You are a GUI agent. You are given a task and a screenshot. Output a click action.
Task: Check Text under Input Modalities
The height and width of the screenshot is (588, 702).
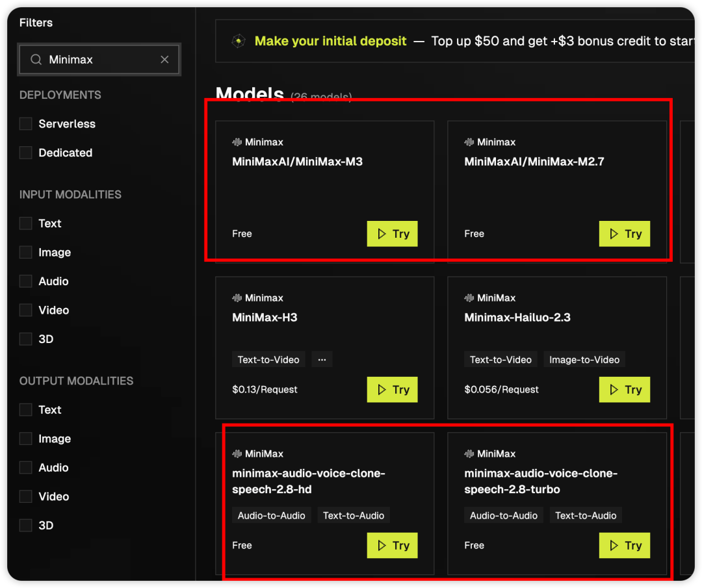(25, 224)
